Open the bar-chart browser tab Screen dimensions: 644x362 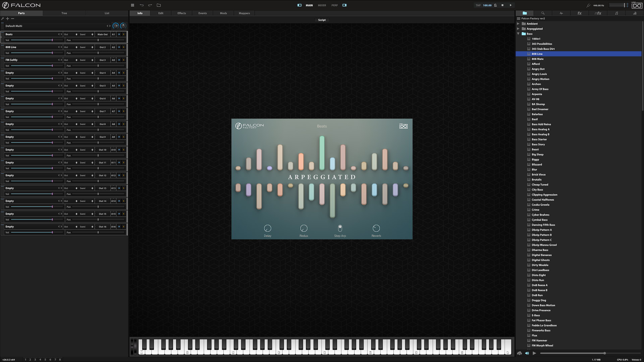click(635, 13)
